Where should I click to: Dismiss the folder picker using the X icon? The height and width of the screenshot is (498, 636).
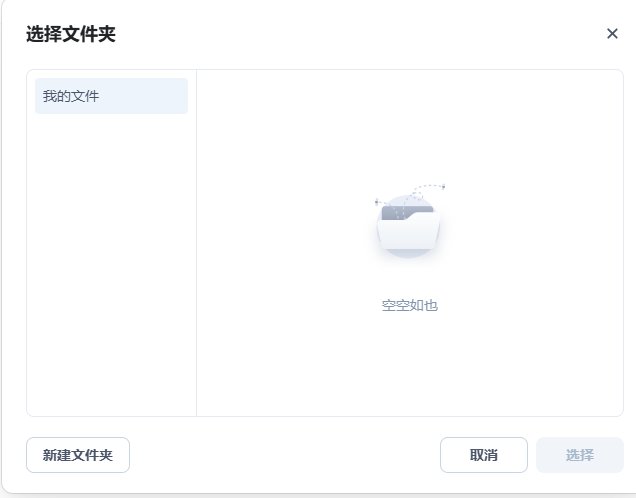click(612, 34)
